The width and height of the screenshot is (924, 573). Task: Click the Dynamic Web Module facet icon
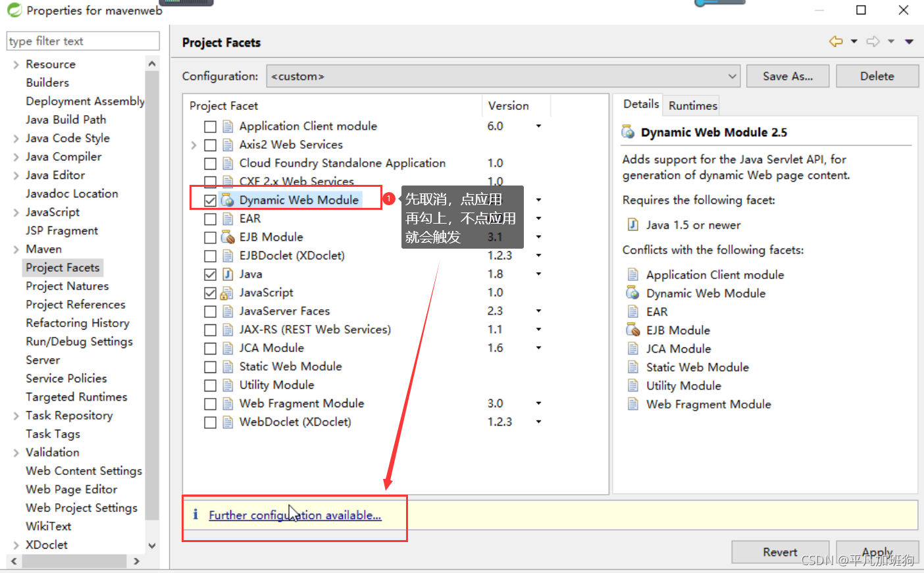tap(228, 200)
